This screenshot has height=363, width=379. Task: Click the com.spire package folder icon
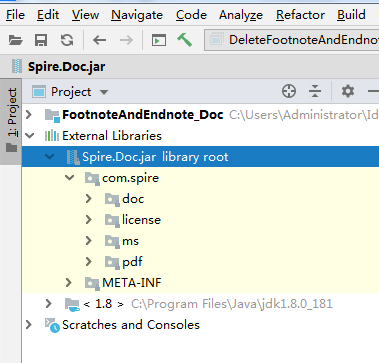click(92, 178)
